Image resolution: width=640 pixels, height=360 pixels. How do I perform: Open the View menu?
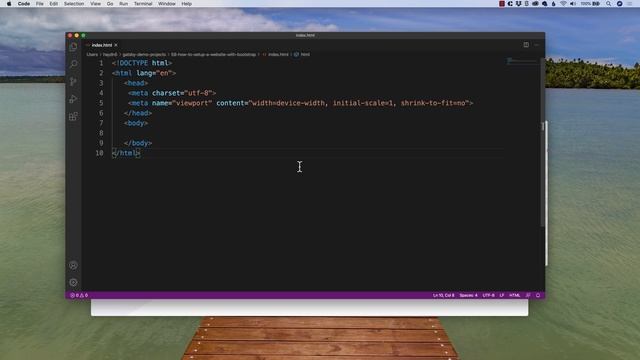pyautogui.click(x=96, y=4)
